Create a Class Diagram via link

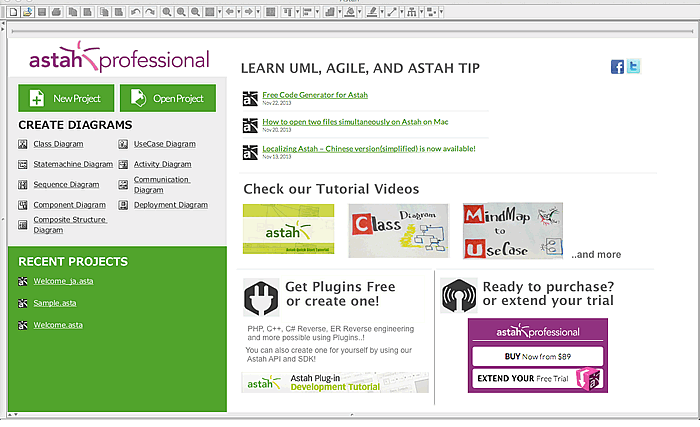58,144
